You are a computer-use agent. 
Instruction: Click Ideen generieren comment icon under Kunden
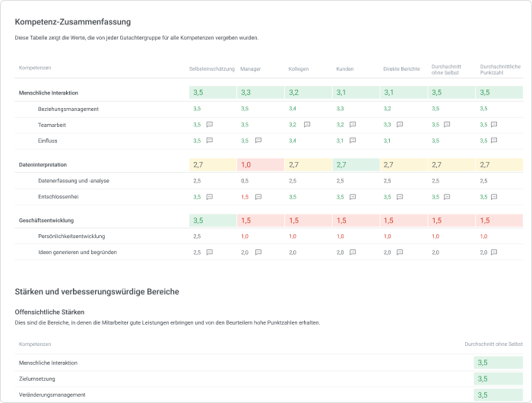click(353, 252)
